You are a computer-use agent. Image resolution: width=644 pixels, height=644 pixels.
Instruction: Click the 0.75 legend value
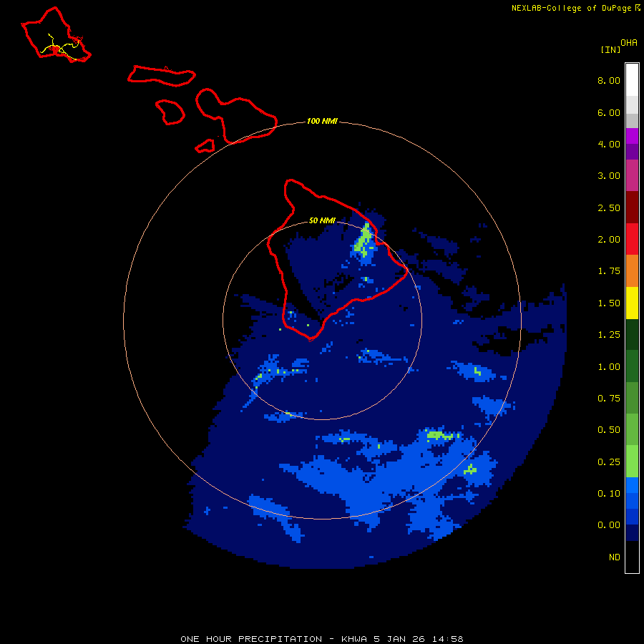tap(609, 399)
